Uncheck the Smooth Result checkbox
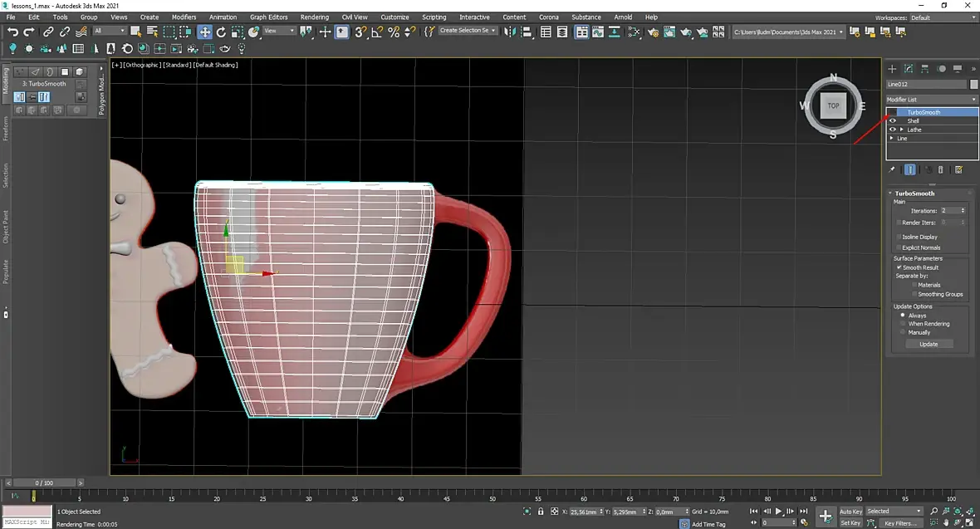The width and height of the screenshot is (980, 529). pos(899,267)
